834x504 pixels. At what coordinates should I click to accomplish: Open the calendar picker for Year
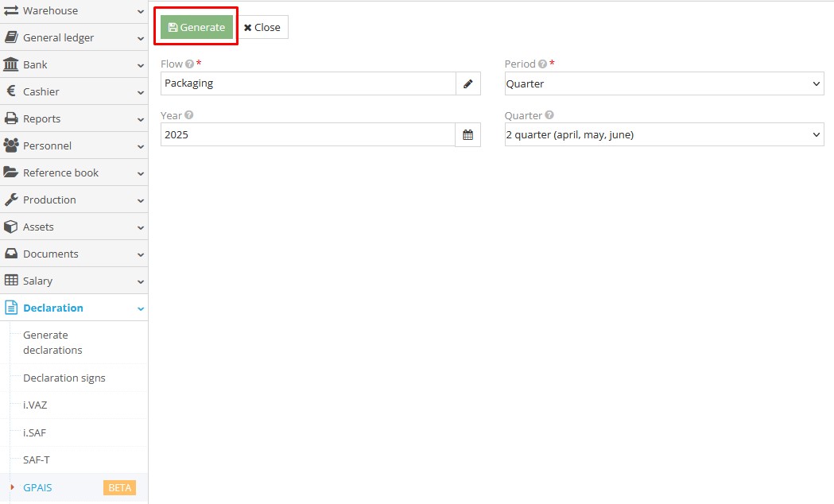tap(468, 134)
